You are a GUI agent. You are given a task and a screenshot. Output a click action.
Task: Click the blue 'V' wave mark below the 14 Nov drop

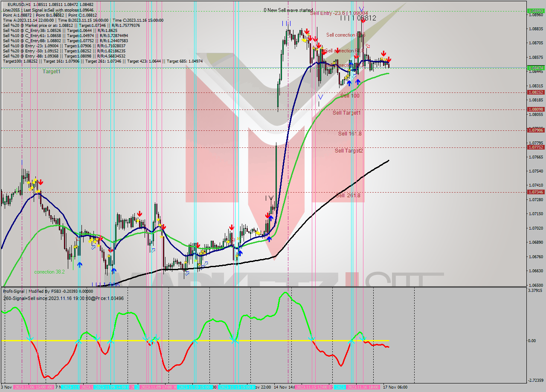pos(320,98)
